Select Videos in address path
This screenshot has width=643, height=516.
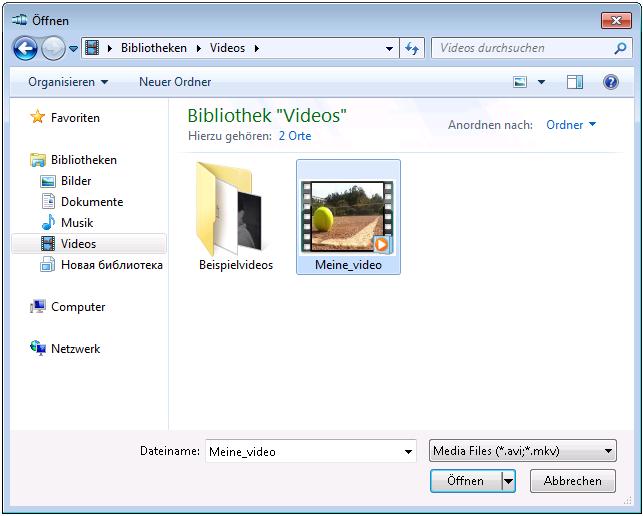point(227,48)
